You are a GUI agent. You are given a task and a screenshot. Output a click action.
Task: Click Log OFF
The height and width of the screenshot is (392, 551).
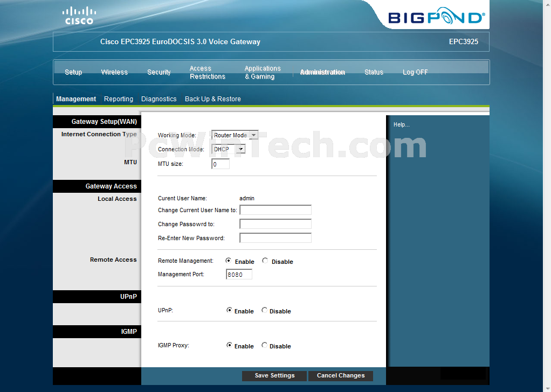pyautogui.click(x=415, y=72)
